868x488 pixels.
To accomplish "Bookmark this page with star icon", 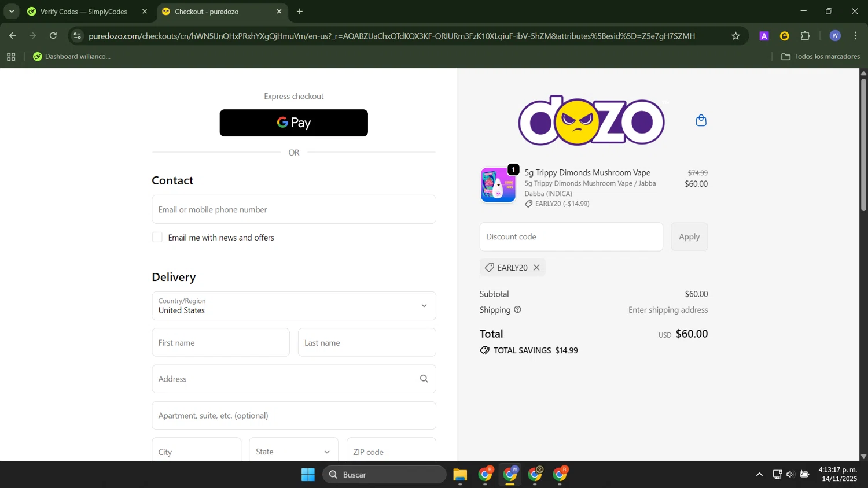I will 735,36.
